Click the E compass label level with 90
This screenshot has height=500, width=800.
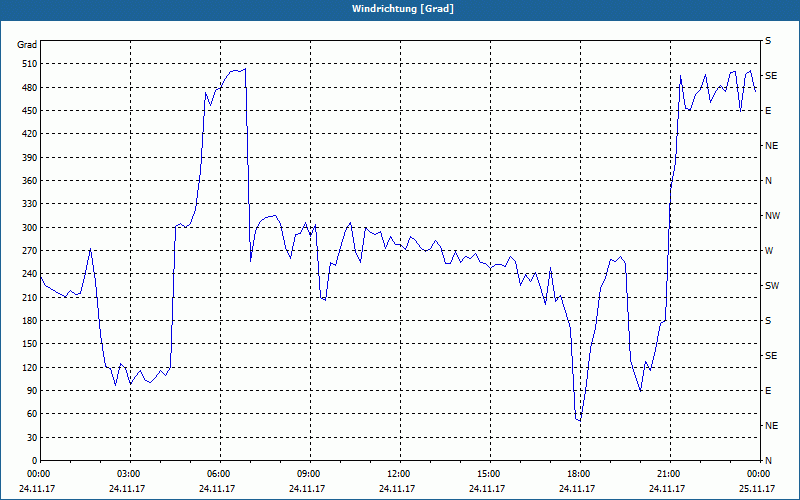click(768, 391)
